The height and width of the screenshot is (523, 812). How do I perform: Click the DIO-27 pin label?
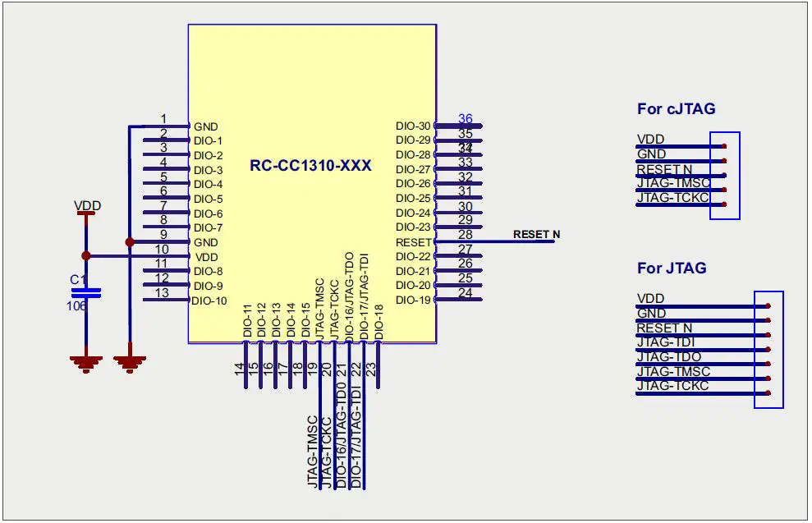(413, 169)
